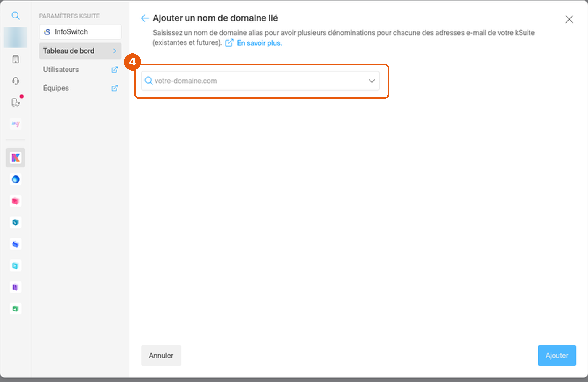This screenshot has height=382, width=588.
Task: Close the dialog with the X icon
Action: pos(569,19)
